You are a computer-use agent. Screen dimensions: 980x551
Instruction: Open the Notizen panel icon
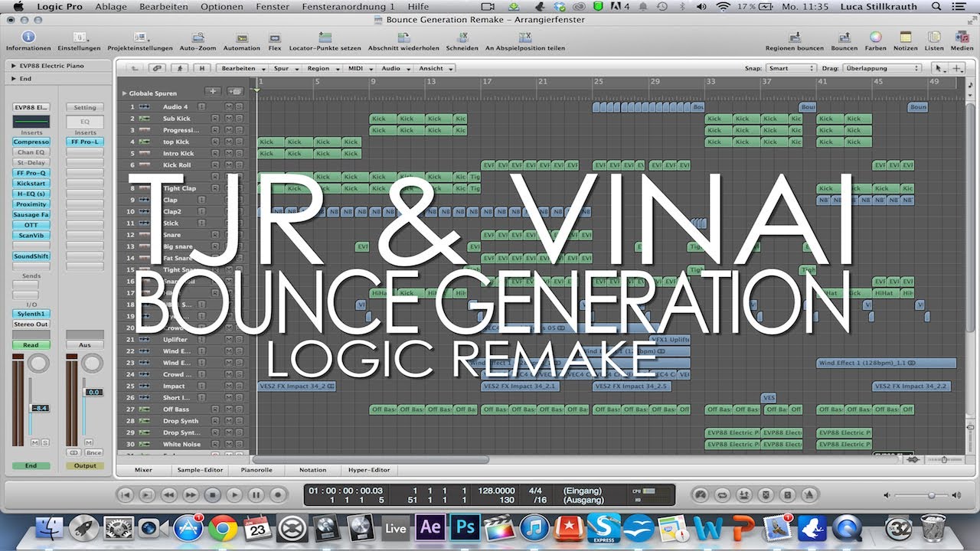pyautogui.click(x=906, y=37)
